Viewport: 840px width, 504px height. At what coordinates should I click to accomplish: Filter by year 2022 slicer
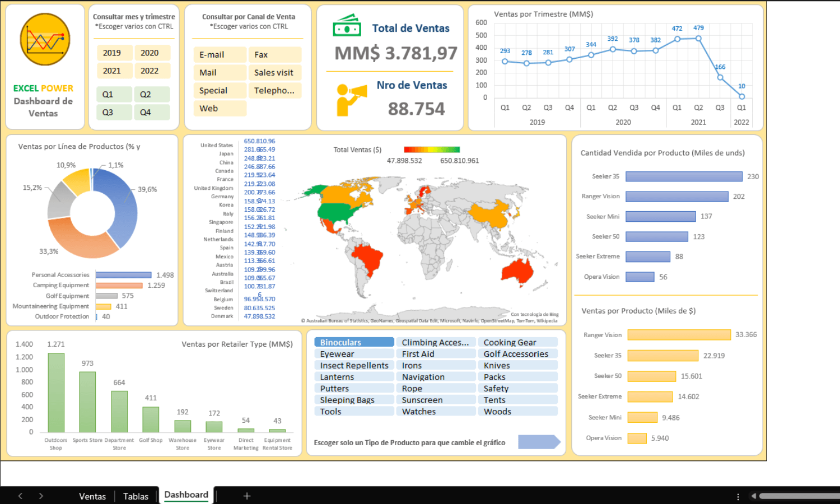click(152, 71)
